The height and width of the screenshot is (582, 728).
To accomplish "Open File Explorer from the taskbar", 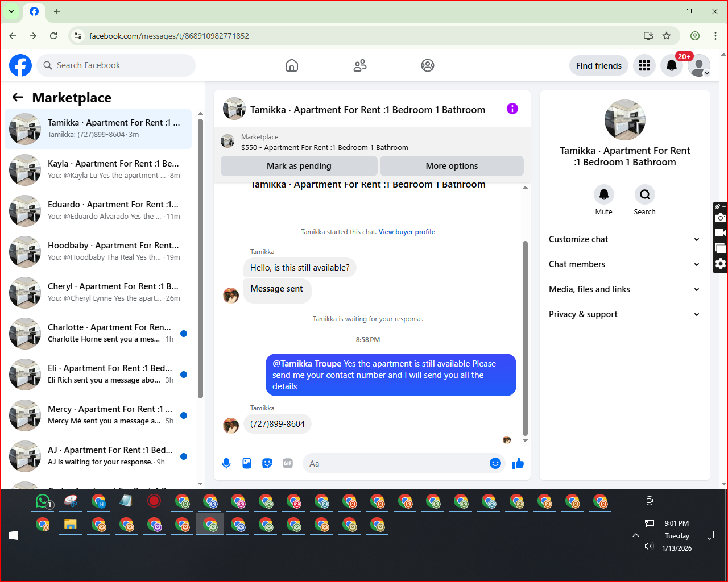I will pyautogui.click(x=71, y=525).
